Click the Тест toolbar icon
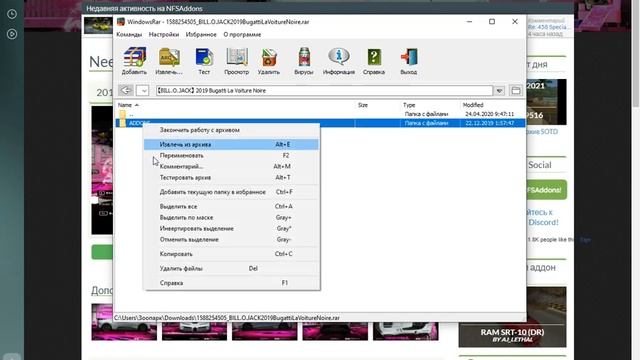The image size is (640, 360). coord(204,60)
